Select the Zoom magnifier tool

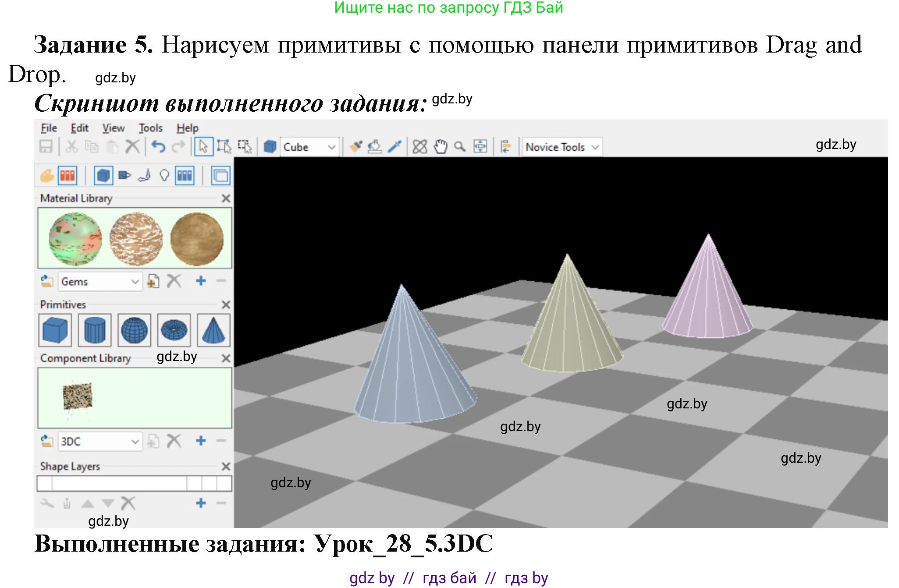460,147
